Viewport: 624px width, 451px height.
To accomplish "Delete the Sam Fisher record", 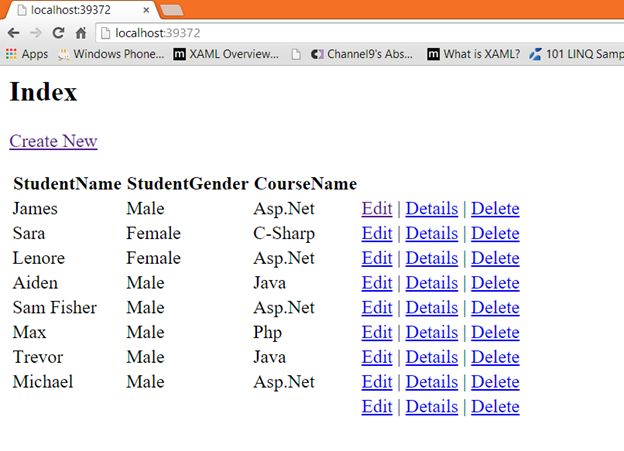I will coord(495,307).
